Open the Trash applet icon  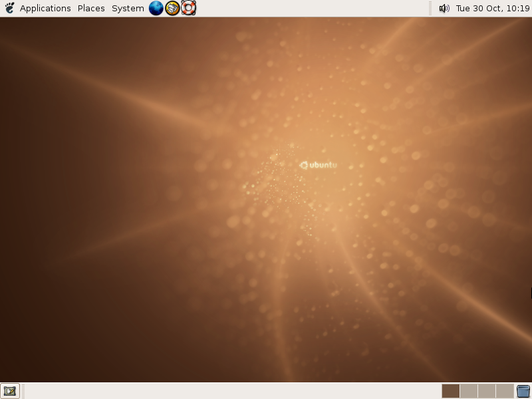pyautogui.click(x=523, y=391)
